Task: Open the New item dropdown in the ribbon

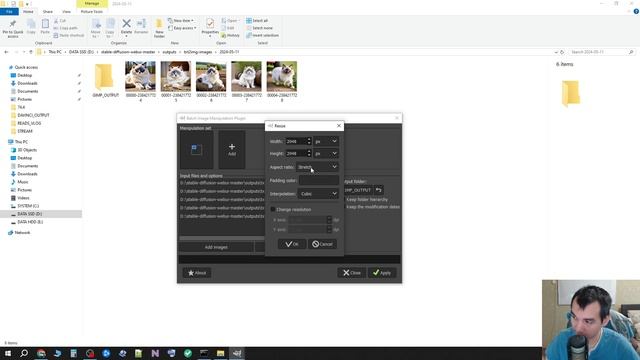Action: click(x=181, y=20)
